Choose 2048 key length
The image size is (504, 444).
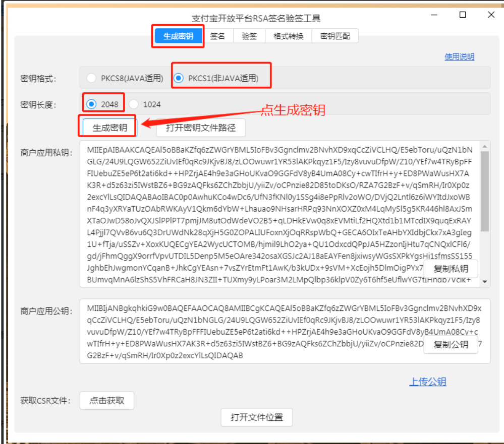point(102,104)
